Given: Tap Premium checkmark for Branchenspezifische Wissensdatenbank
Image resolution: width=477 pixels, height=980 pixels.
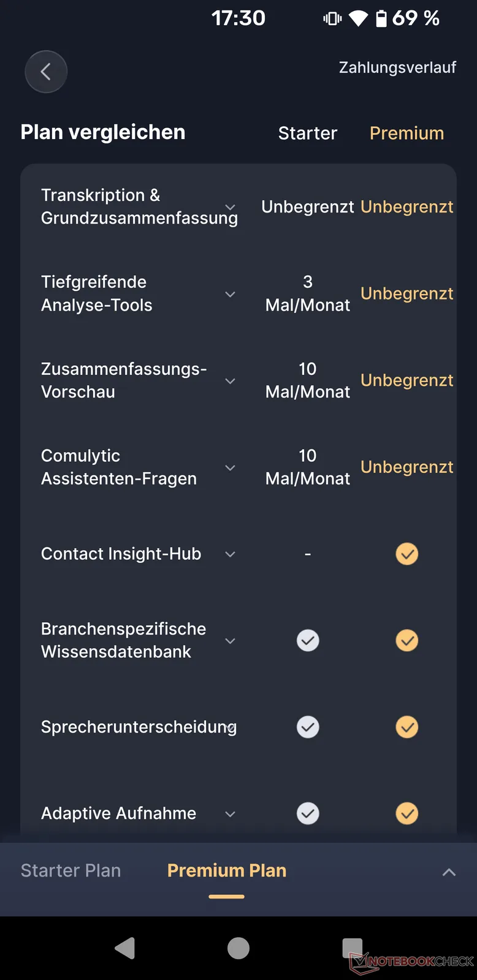Looking at the screenshot, I should (x=406, y=641).
